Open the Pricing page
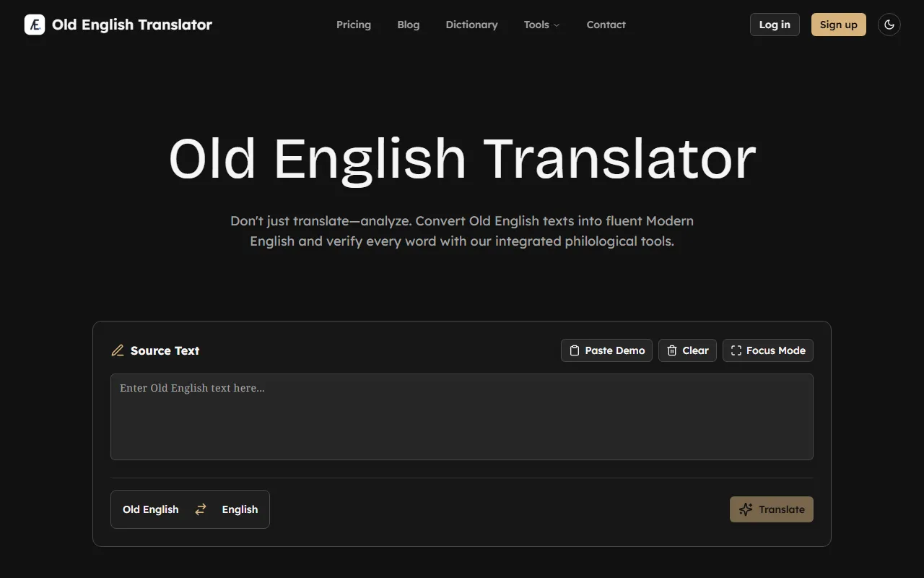The image size is (924, 578). (x=354, y=25)
